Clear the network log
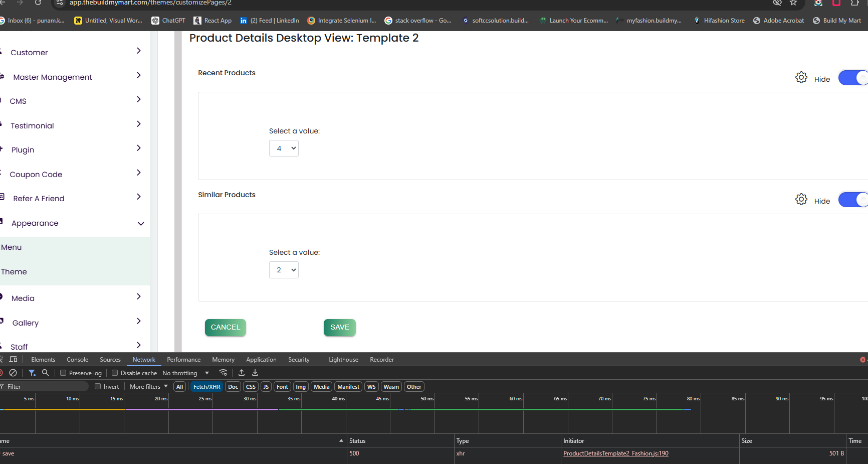Image resolution: width=868 pixels, height=464 pixels. point(14,373)
